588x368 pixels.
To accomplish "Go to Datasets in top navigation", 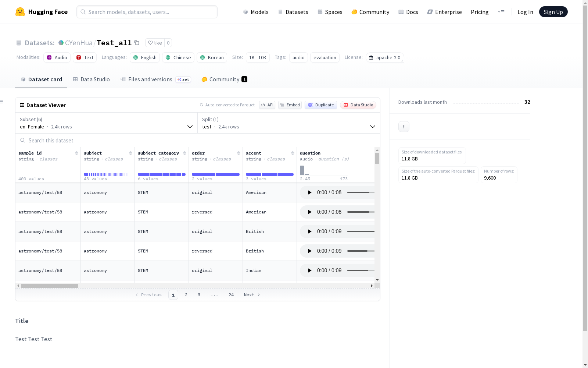I will [x=293, y=12].
